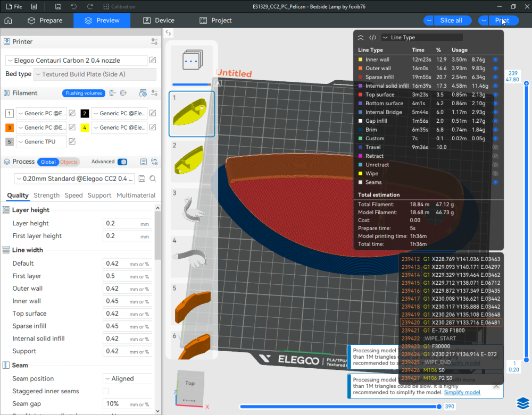The image size is (532, 415).
Task: Open the File menu
Action: (14, 6)
